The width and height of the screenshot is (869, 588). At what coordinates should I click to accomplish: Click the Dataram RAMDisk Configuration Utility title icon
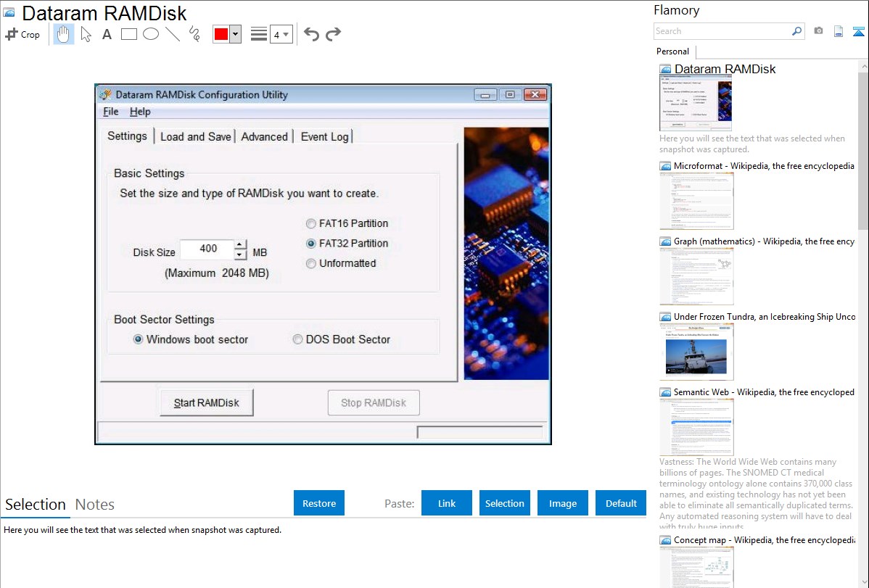click(105, 95)
